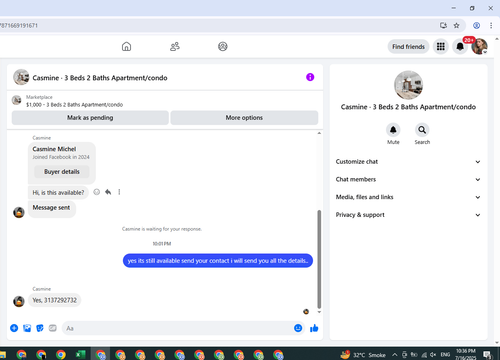Viewport: 500px width, 360px height.
Task: Open more actions plus icon in composer
Action: (14, 328)
